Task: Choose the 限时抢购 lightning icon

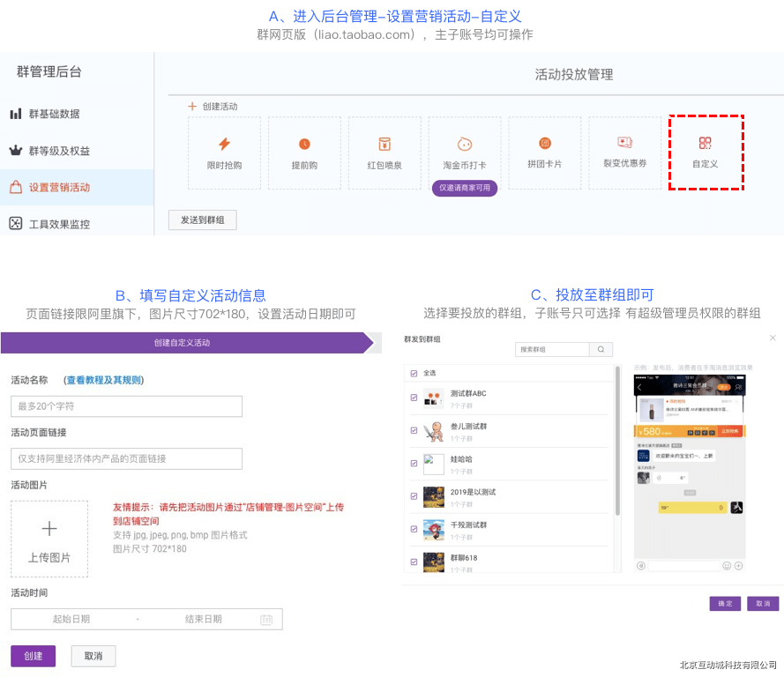Action: (x=225, y=144)
